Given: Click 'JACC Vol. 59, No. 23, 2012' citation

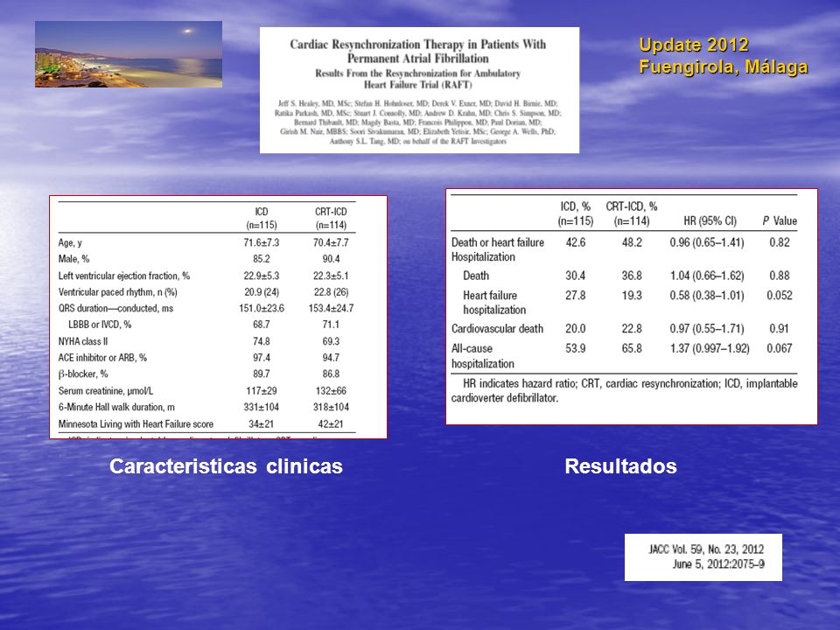Looking at the screenshot, I should [706, 549].
